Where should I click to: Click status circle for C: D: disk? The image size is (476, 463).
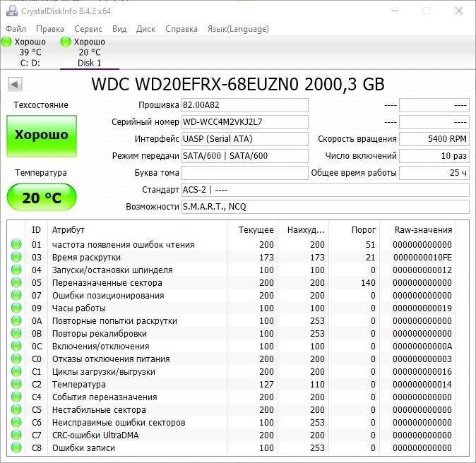pyautogui.click(x=7, y=42)
